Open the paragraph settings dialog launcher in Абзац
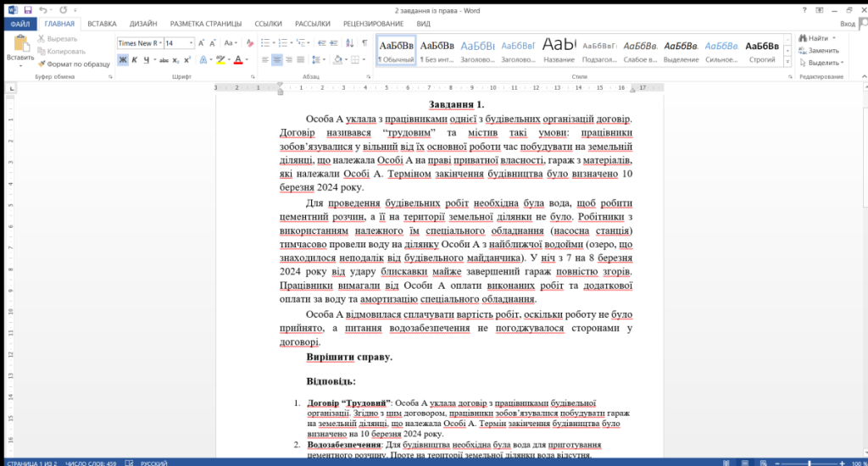Image resolution: width=868 pixels, height=466 pixels. click(368, 77)
